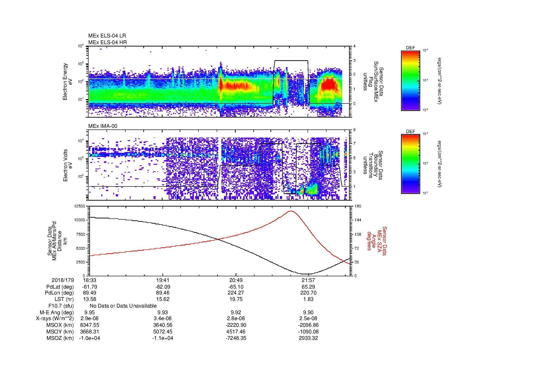Image resolution: width=555 pixels, height=392 pixels.
Task: Click the "No Data or Data Unavailable" message
Action: (123, 306)
